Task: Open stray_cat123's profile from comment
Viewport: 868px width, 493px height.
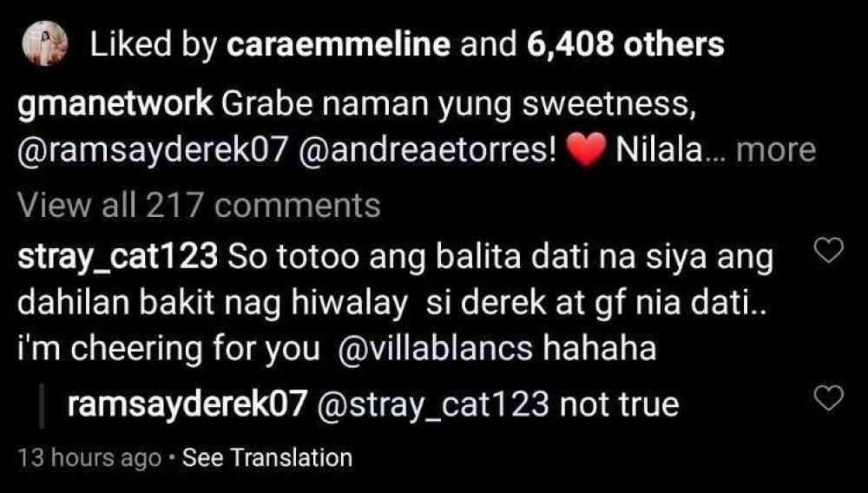Action: pyautogui.click(x=117, y=259)
